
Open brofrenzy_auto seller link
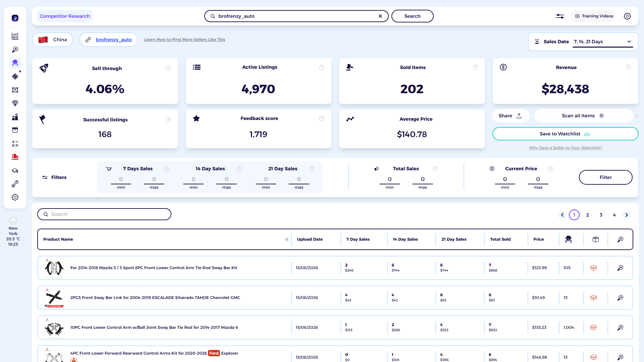pos(114,40)
